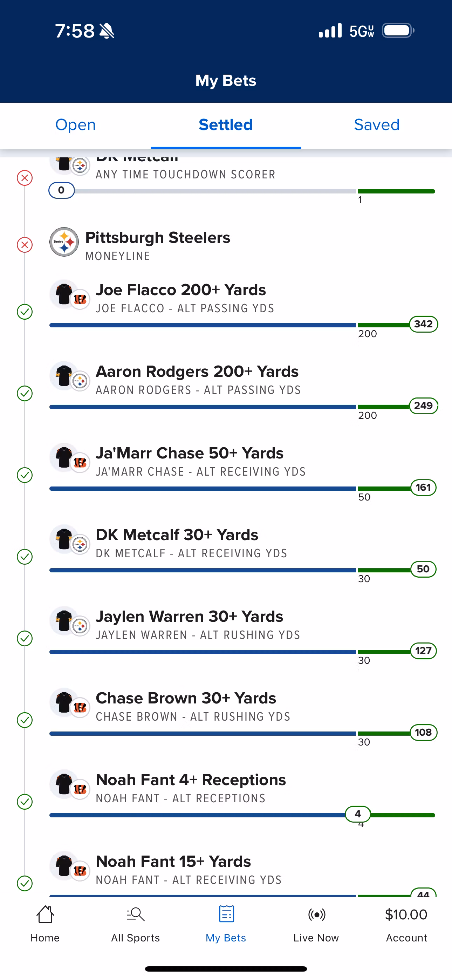Open Ja'Marr Chase 50+ Yards leg

click(190, 453)
